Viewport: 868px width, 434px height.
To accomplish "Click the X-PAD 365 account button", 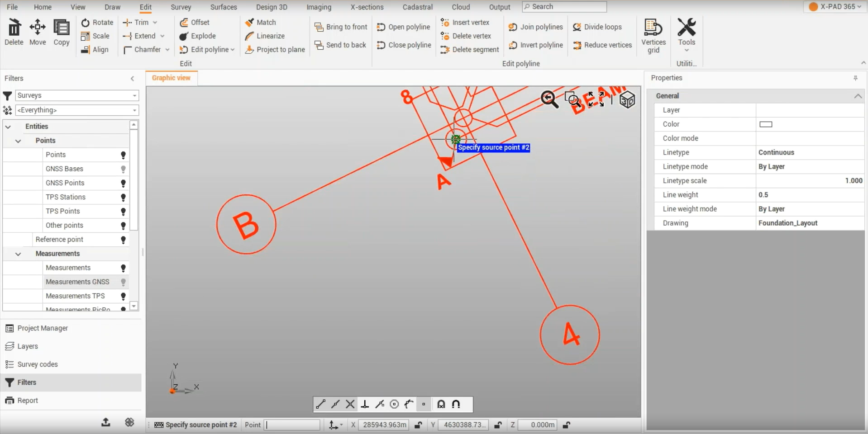I will [x=835, y=7].
